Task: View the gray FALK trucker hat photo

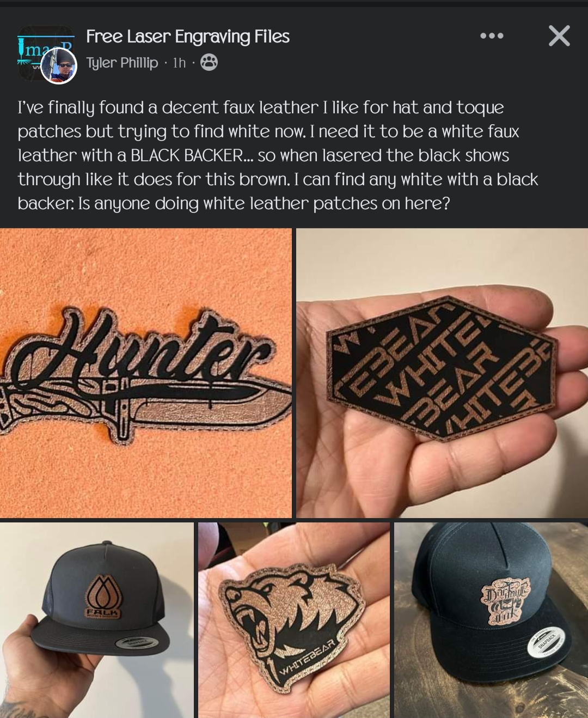Action: coord(97,620)
